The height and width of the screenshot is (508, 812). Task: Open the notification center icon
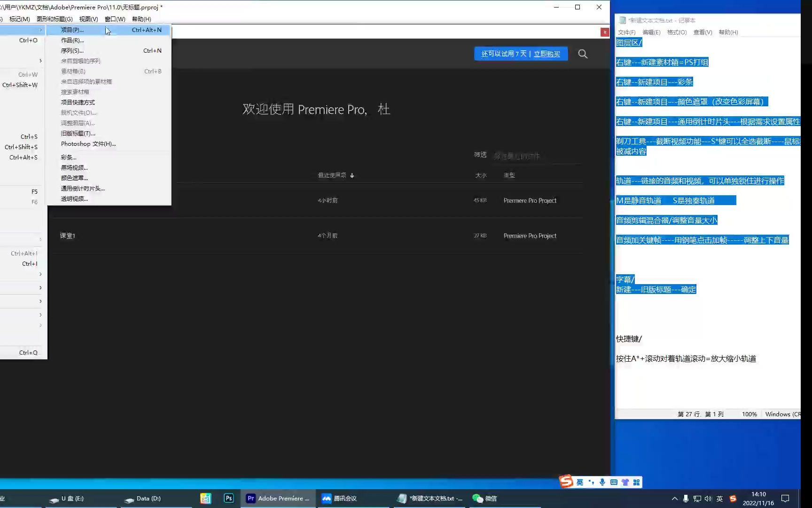[x=785, y=499]
